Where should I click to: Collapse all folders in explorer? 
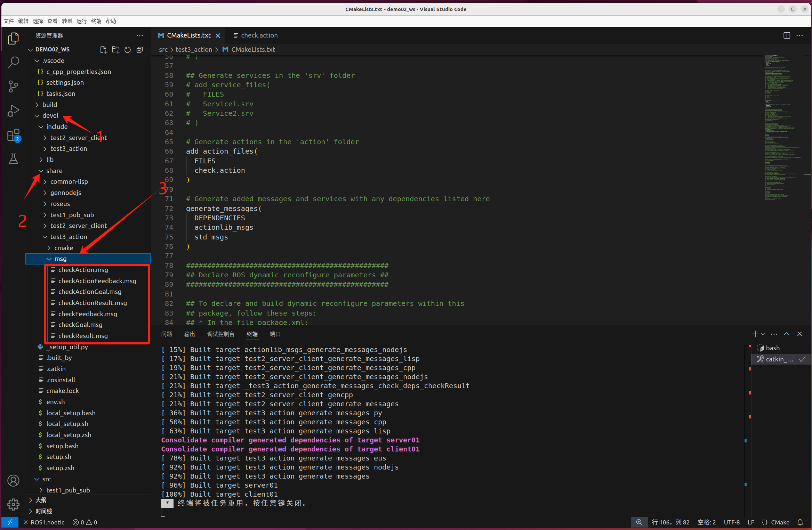coord(140,50)
